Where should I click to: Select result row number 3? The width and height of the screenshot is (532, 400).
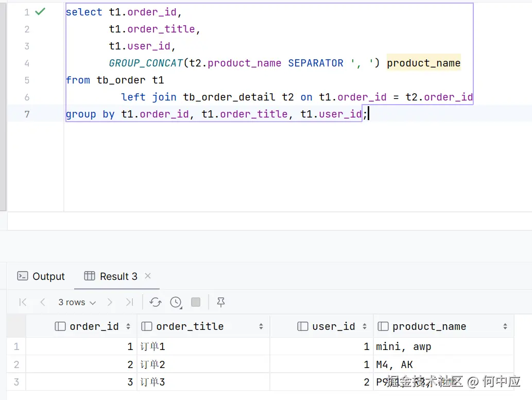pyautogui.click(x=16, y=382)
